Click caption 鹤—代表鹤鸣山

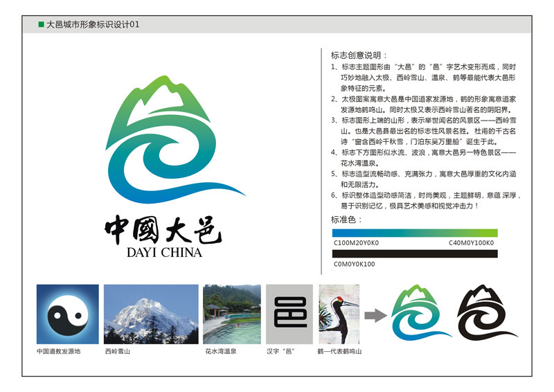339,351
